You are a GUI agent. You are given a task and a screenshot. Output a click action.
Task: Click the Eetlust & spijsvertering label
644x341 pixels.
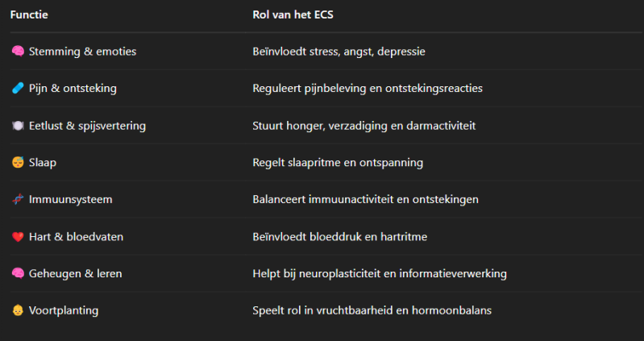[87, 126]
